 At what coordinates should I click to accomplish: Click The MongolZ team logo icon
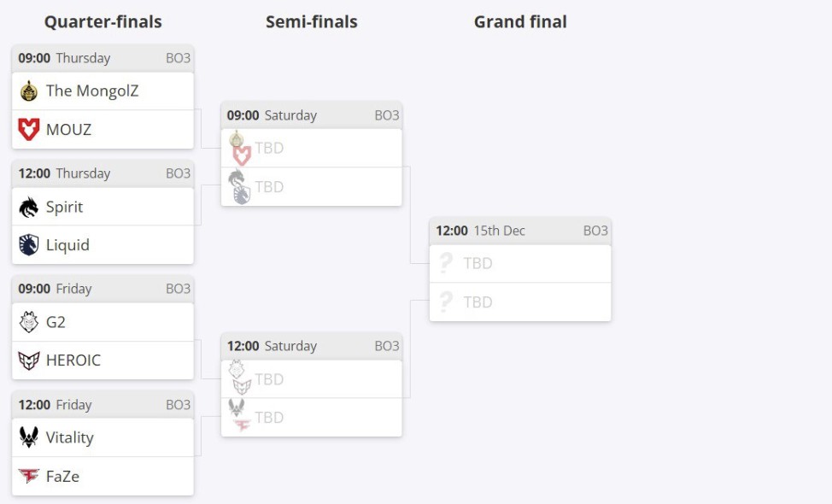coord(29,91)
